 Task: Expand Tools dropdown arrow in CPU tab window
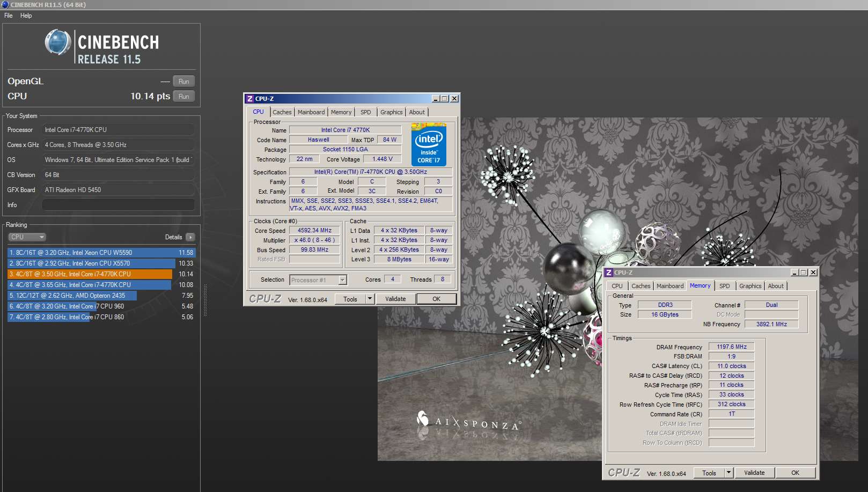coord(370,299)
